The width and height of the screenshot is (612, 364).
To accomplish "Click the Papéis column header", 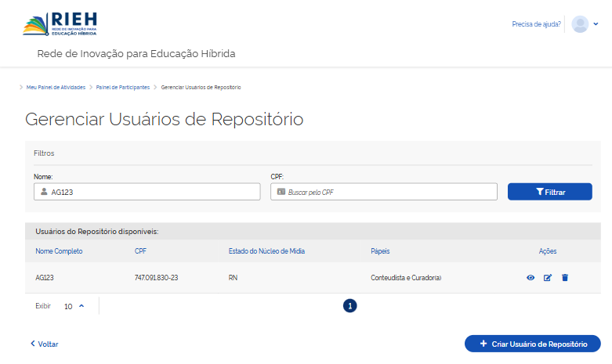I will (380, 251).
